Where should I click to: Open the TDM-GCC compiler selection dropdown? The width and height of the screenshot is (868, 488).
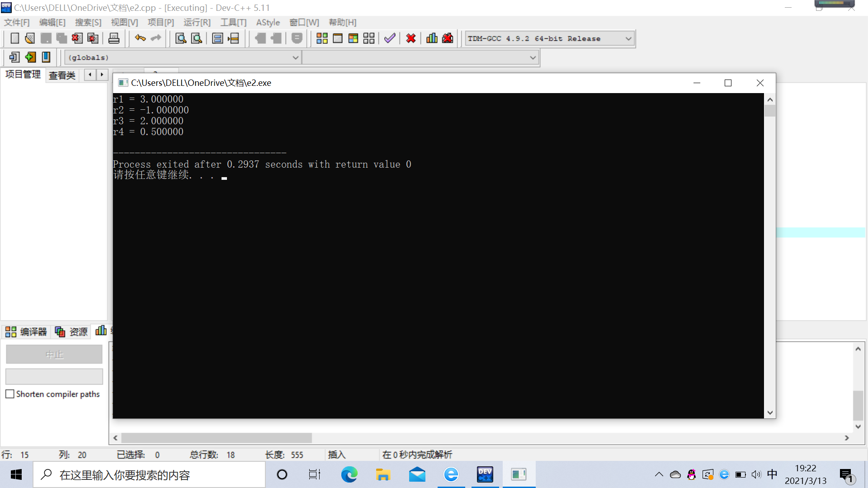pos(628,39)
